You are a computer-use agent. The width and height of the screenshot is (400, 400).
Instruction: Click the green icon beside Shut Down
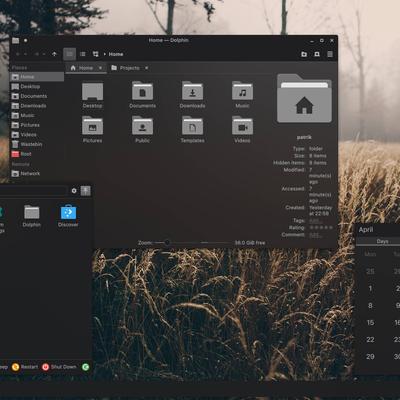[86, 367]
